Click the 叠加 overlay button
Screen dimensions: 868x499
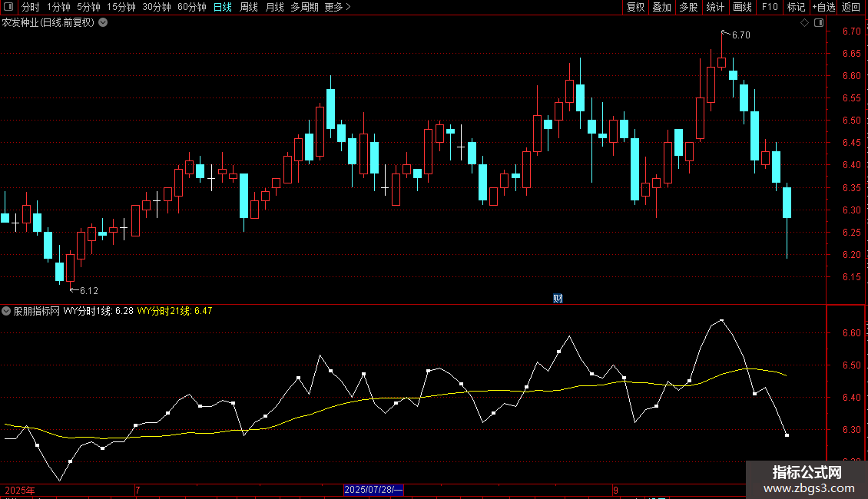(x=661, y=7)
